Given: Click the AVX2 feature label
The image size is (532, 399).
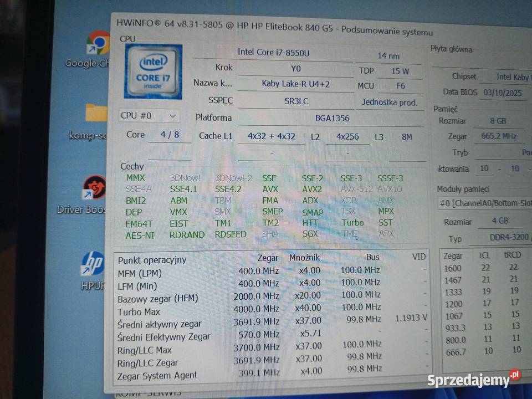Looking at the screenshot, I should click(x=312, y=190).
